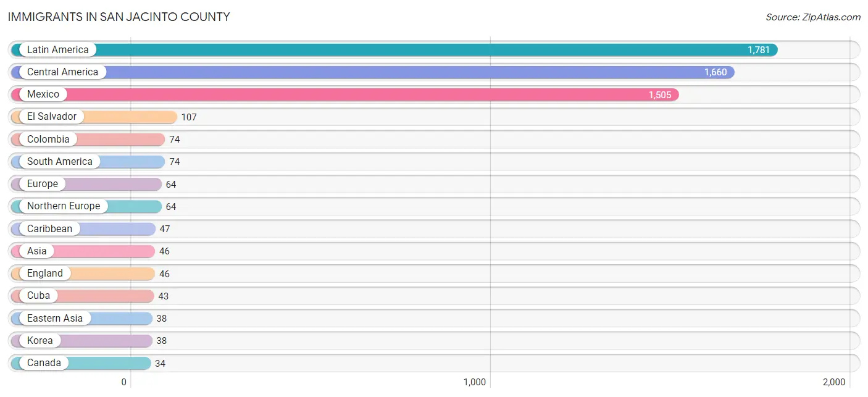Select the 'Korea' label
Viewport: 868px width, 397px height.
click(x=40, y=341)
